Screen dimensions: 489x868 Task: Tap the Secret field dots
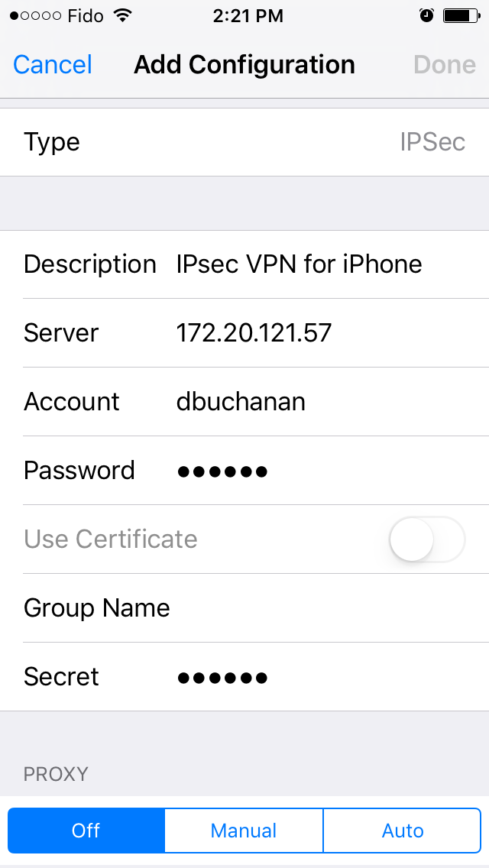tap(222, 678)
